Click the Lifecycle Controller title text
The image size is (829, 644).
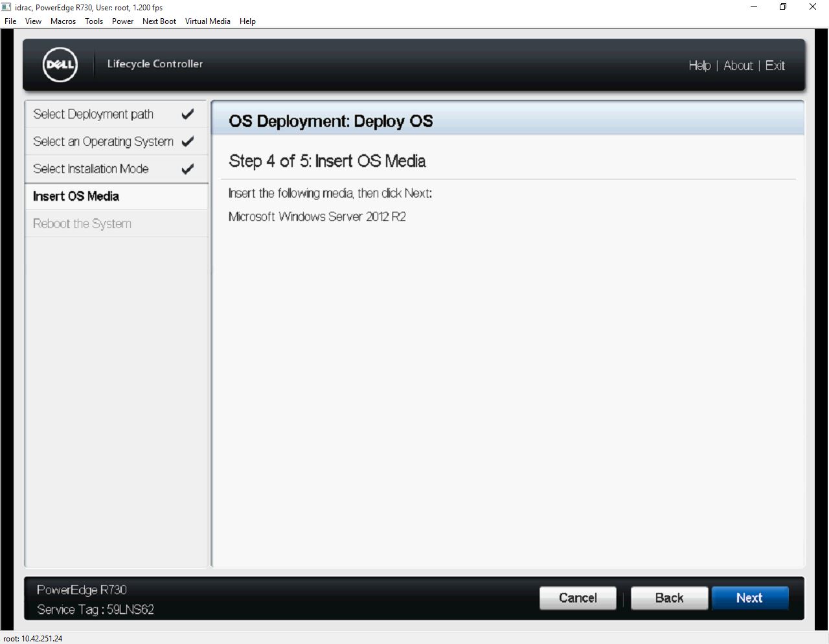[155, 63]
